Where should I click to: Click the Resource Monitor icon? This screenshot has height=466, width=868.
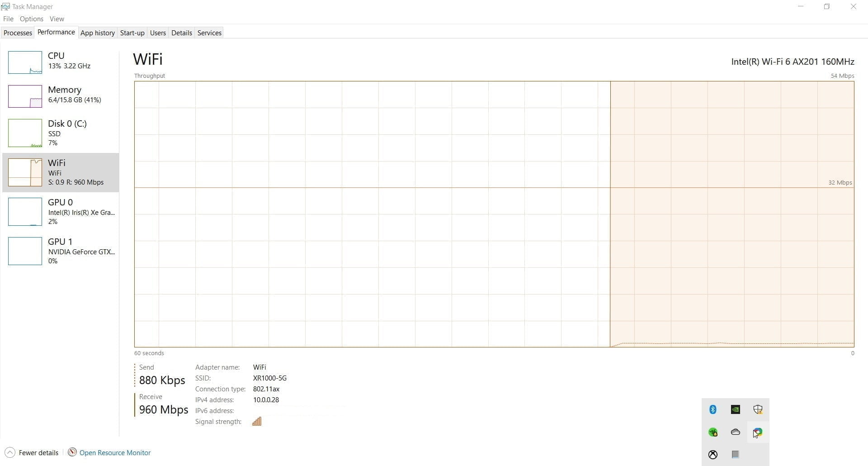click(72, 452)
